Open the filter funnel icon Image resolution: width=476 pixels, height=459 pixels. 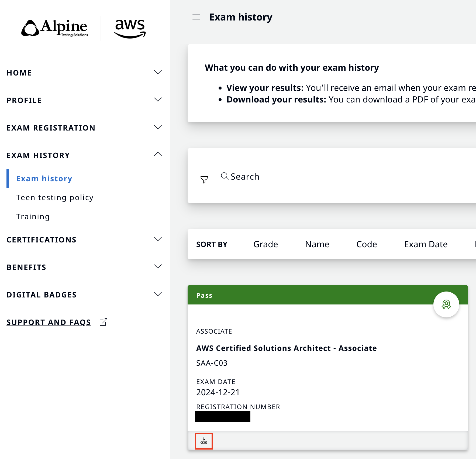click(204, 180)
